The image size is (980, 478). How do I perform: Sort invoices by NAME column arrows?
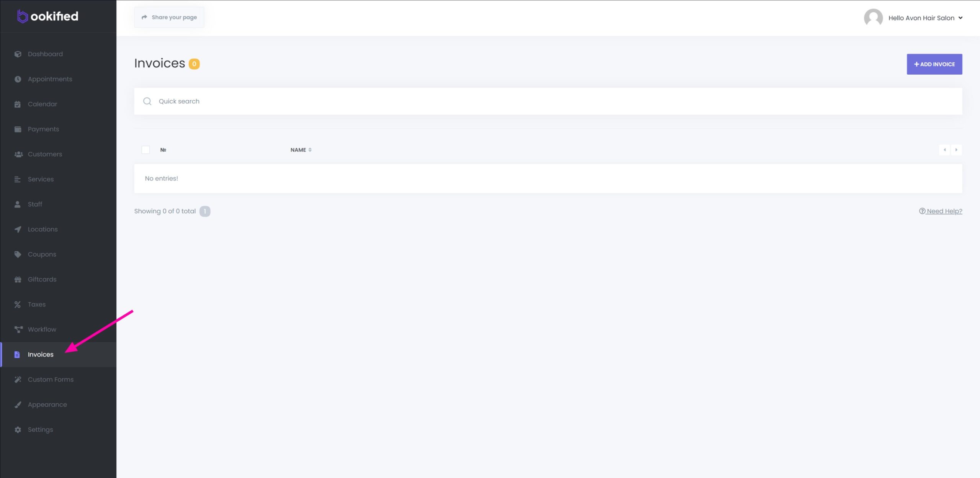(310, 150)
